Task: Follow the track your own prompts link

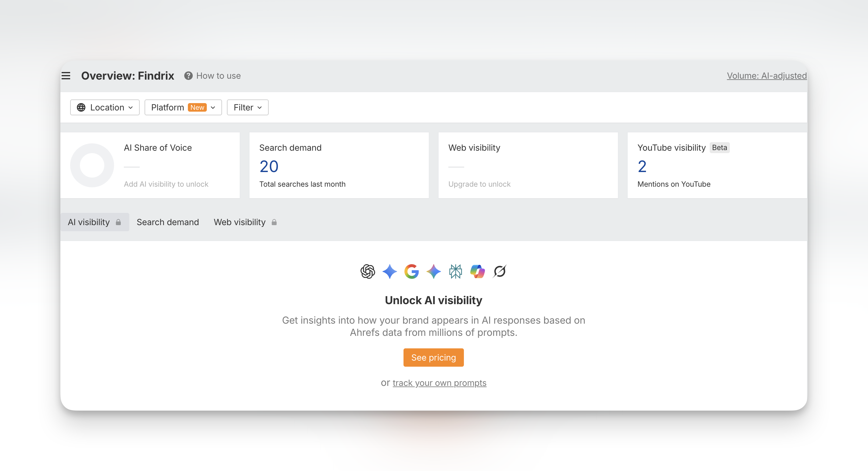Action: point(439,383)
